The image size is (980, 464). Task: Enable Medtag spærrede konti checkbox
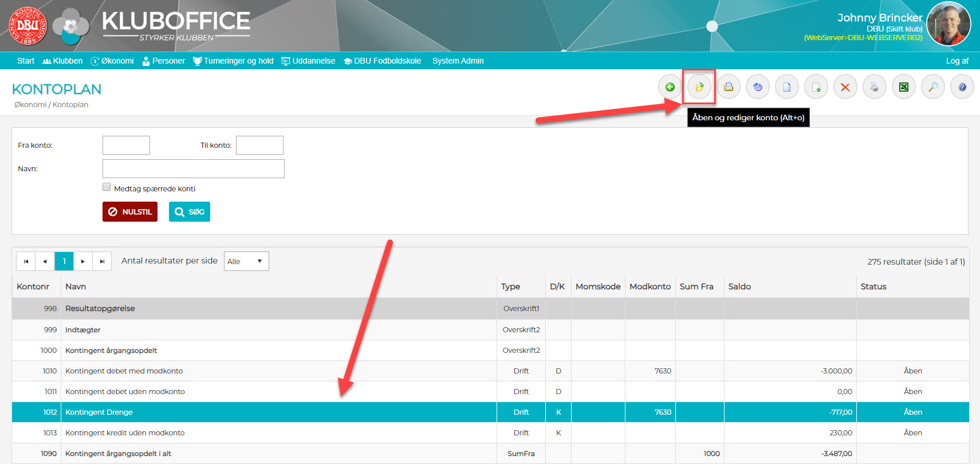pyautogui.click(x=107, y=187)
